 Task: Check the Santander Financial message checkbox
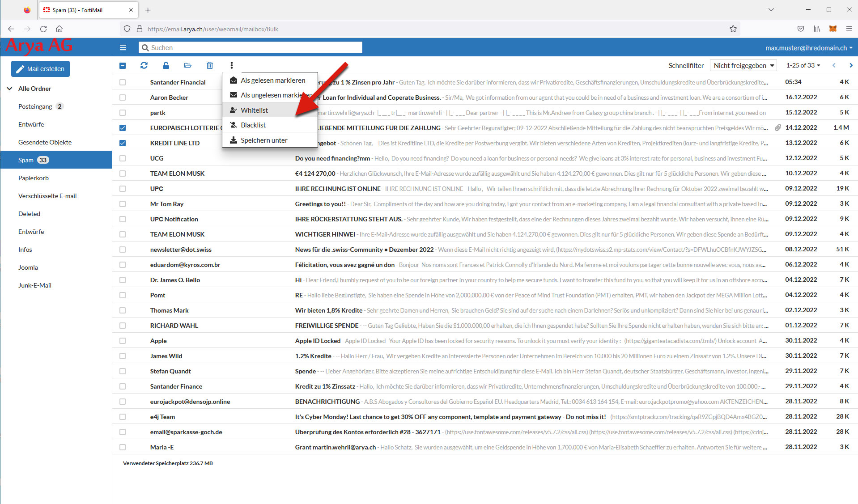123,82
